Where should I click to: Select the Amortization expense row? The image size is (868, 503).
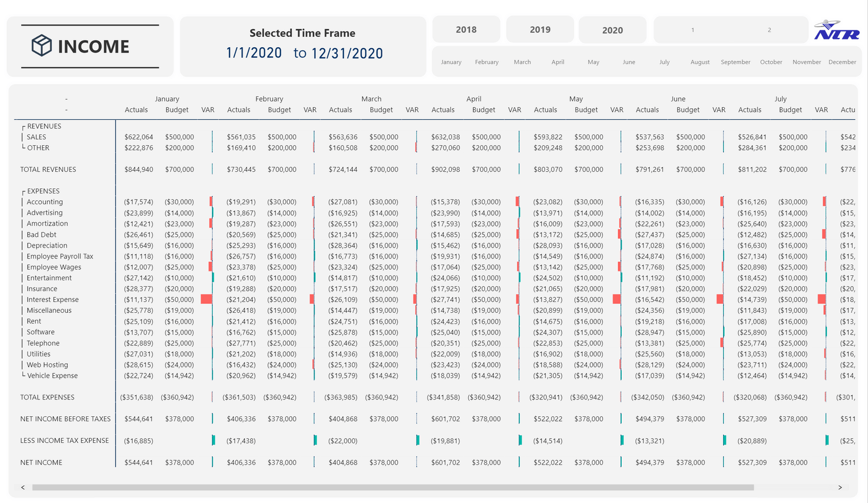47,224
